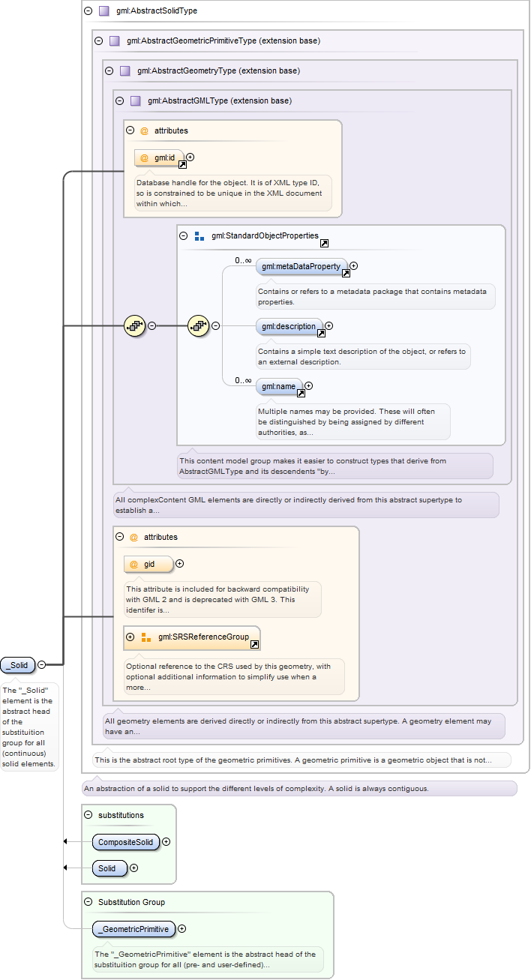Screen dimensions: 531x980
Task: Click the gml:AbstractGeometricPrimitiveType type icon
Action: point(115,40)
